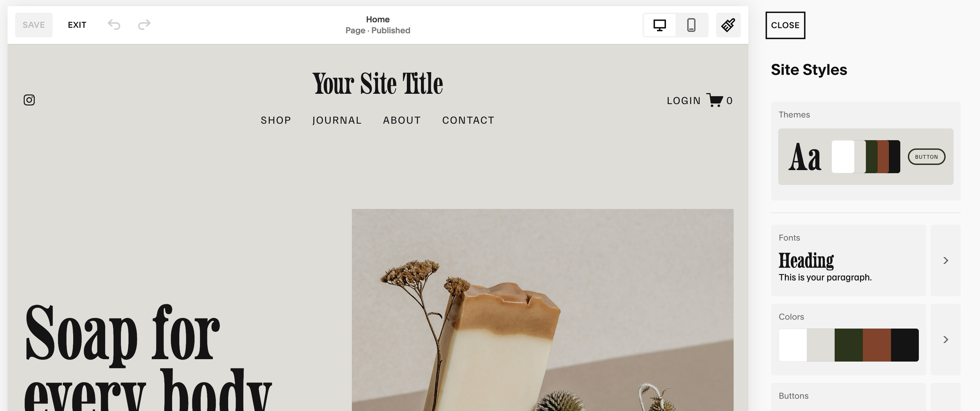The width and height of the screenshot is (980, 411).
Task: Open the Instagram social icon
Action: (29, 100)
